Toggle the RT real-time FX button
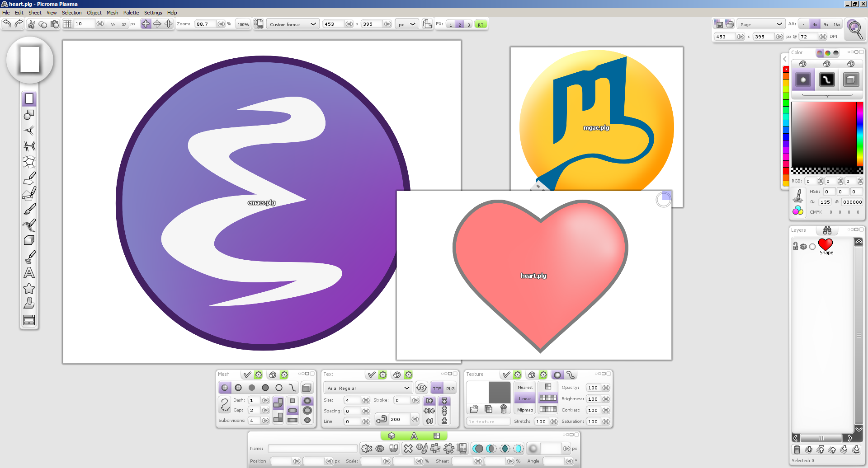868x468 pixels. click(481, 24)
